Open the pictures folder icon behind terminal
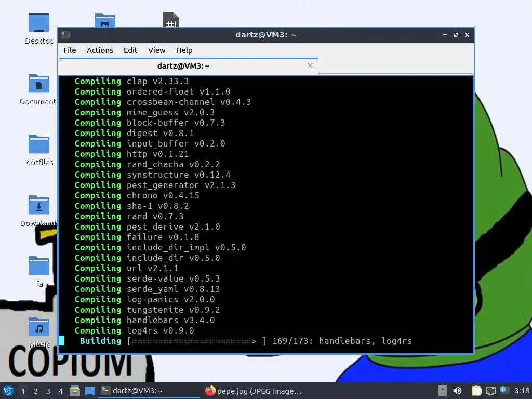The image size is (532, 399). click(x=105, y=20)
